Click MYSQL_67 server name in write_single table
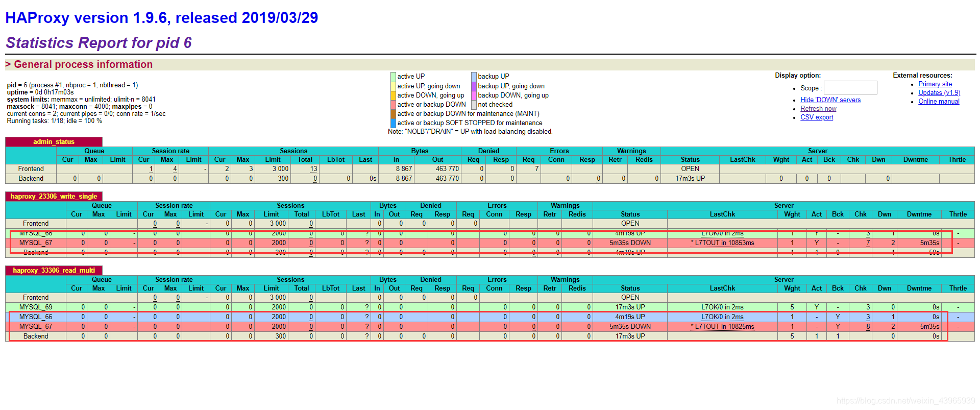Image resolution: width=980 pixels, height=410 pixels. [x=36, y=243]
